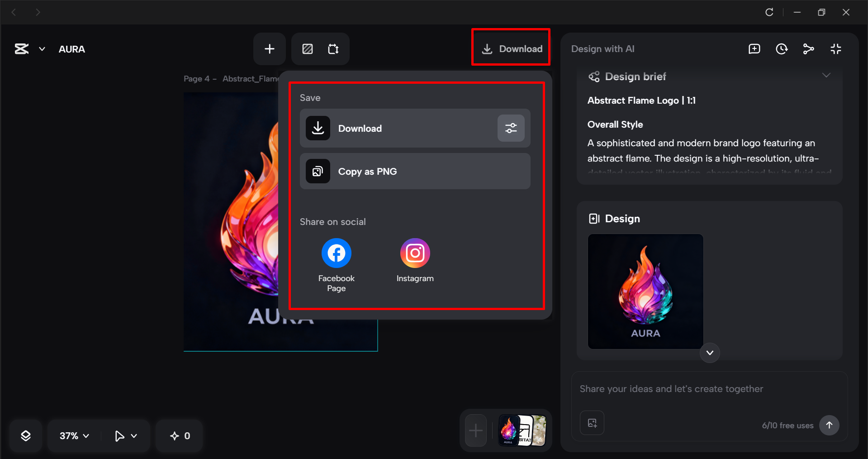Screen dimensions: 868x459
Task: Click the share icon in the AI panel
Action: coord(808,49)
